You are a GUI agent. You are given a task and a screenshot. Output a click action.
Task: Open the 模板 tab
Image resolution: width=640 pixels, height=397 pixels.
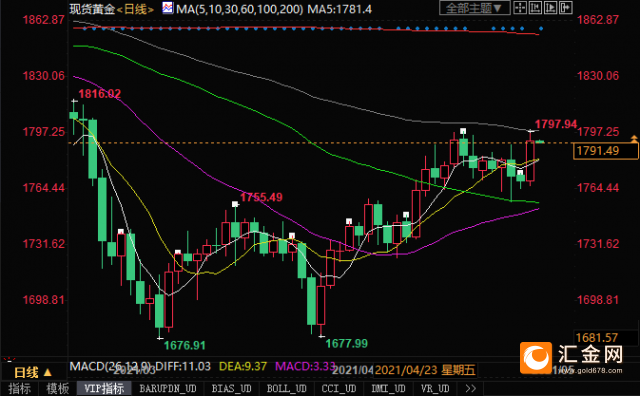pos(57,388)
